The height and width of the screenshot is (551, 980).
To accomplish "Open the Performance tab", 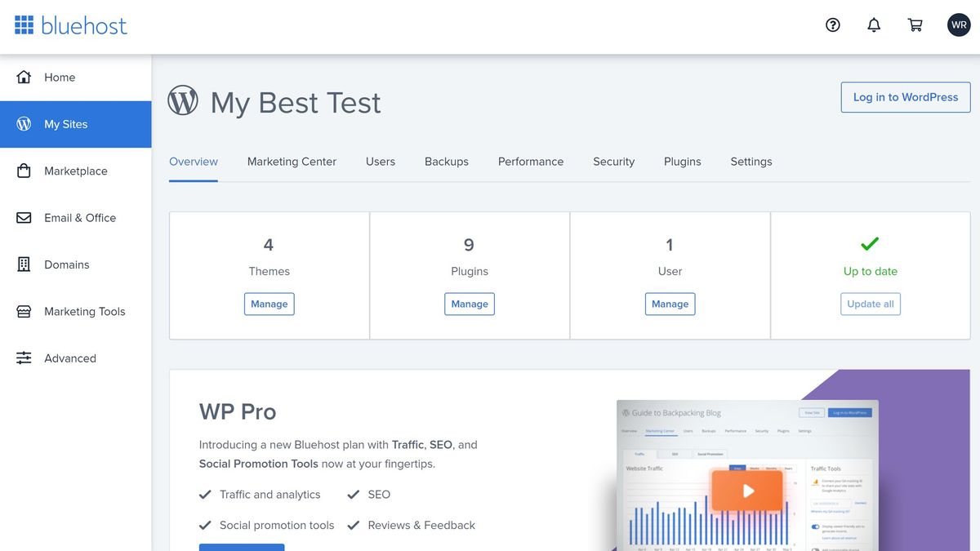I will pos(531,162).
